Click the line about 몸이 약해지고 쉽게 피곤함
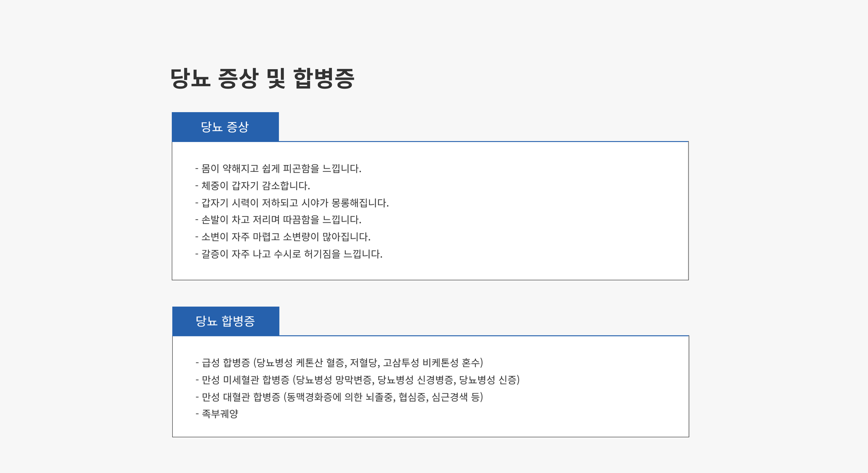Screen dimensions: 868x473 pos(279,169)
